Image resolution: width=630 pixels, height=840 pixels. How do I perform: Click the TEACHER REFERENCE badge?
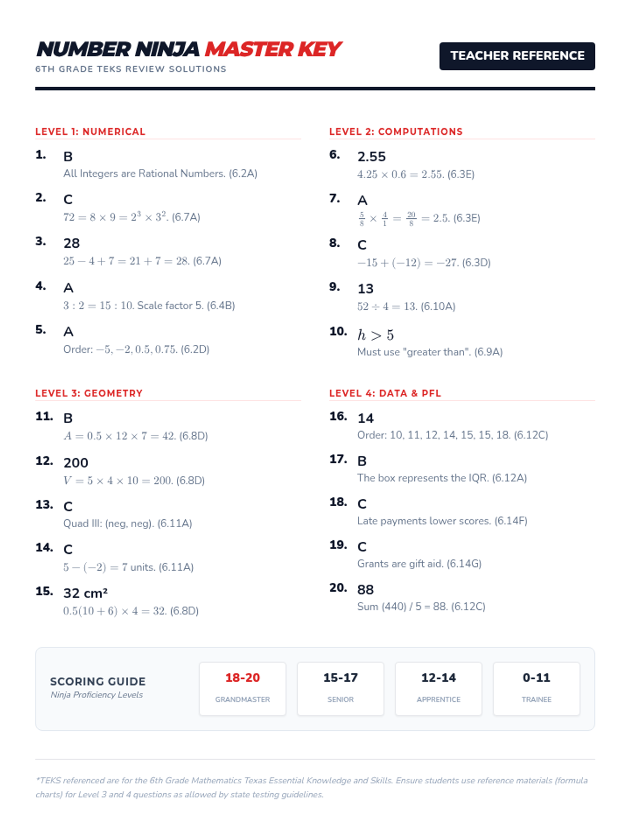click(517, 56)
